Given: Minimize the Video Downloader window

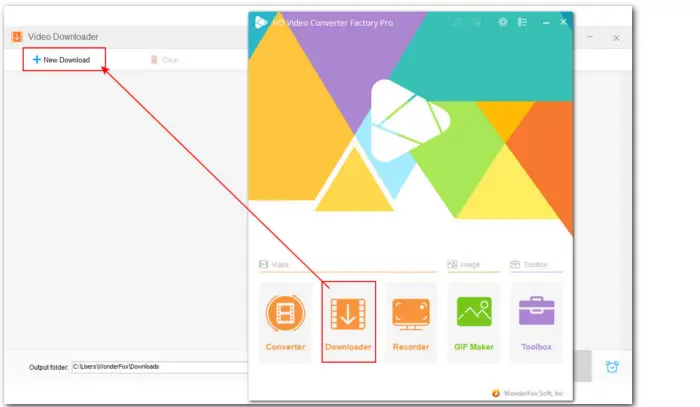Looking at the screenshot, I should [x=590, y=37].
